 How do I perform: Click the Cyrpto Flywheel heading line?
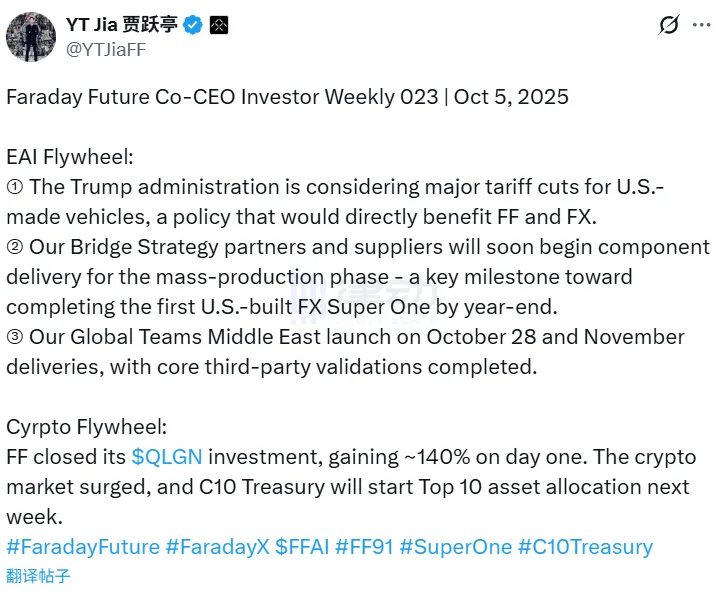click(86, 427)
